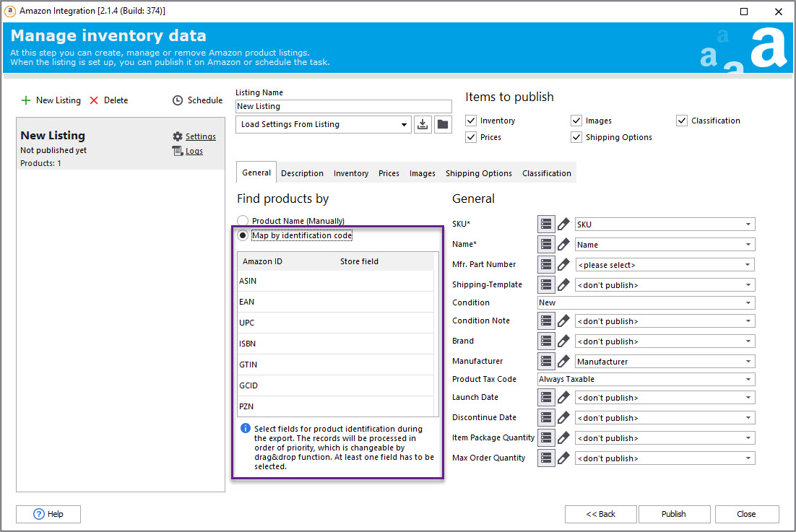The image size is (796, 532).
Task: Click the pencil edit icon for Name field
Action: (x=563, y=245)
